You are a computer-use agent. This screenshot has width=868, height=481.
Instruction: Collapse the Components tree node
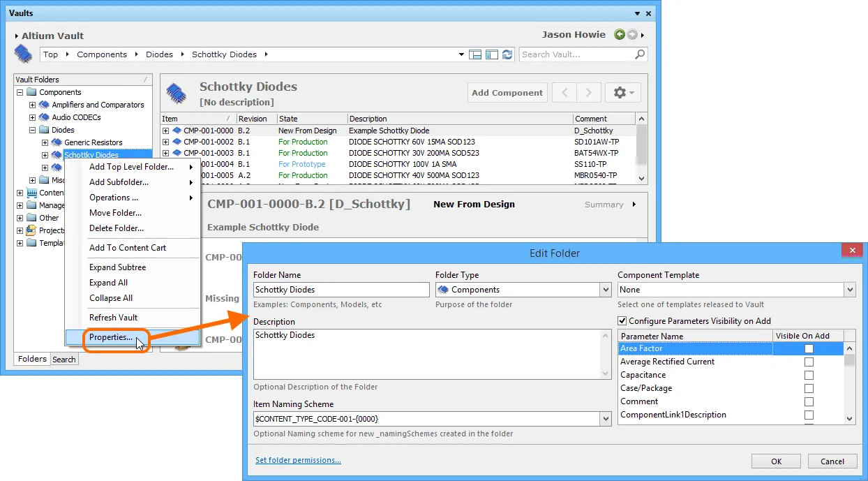click(x=20, y=92)
